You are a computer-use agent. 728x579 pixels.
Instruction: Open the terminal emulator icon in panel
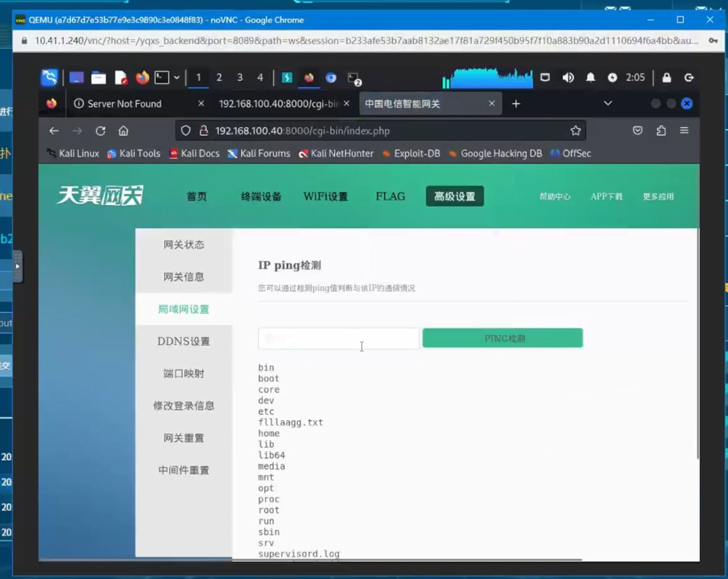(x=162, y=78)
